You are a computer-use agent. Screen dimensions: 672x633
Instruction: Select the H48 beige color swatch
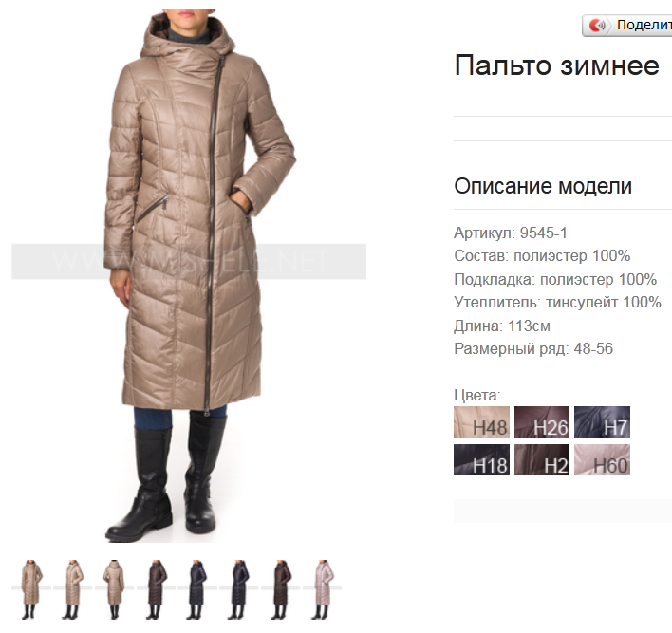481,421
